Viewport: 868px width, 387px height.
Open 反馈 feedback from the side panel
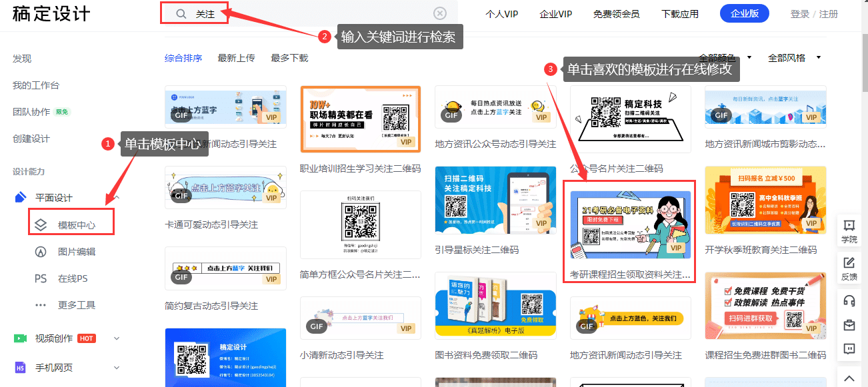pos(849,268)
